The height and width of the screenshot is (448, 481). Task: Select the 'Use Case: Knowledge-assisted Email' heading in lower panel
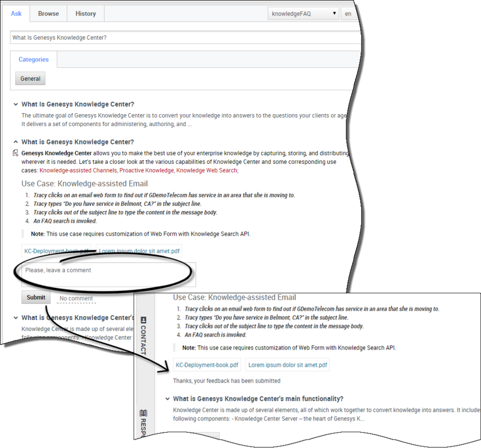pyautogui.click(x=235, y=297)
